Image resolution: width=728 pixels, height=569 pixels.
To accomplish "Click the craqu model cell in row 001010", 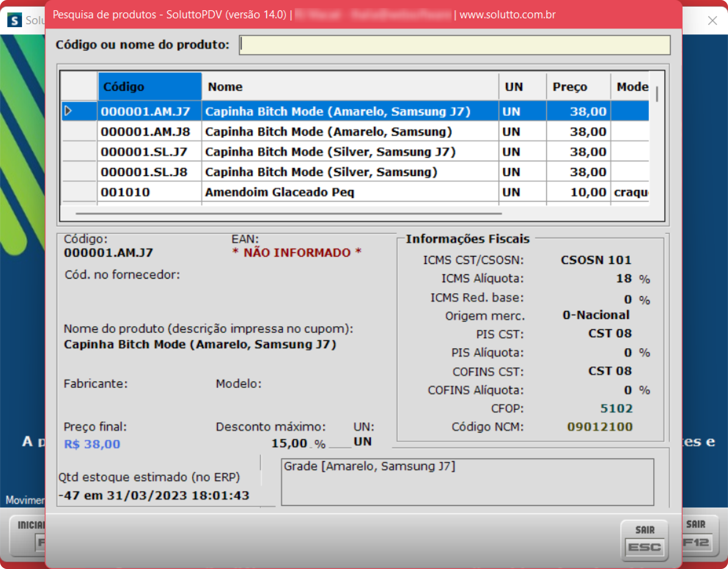I will click(630, 192).
